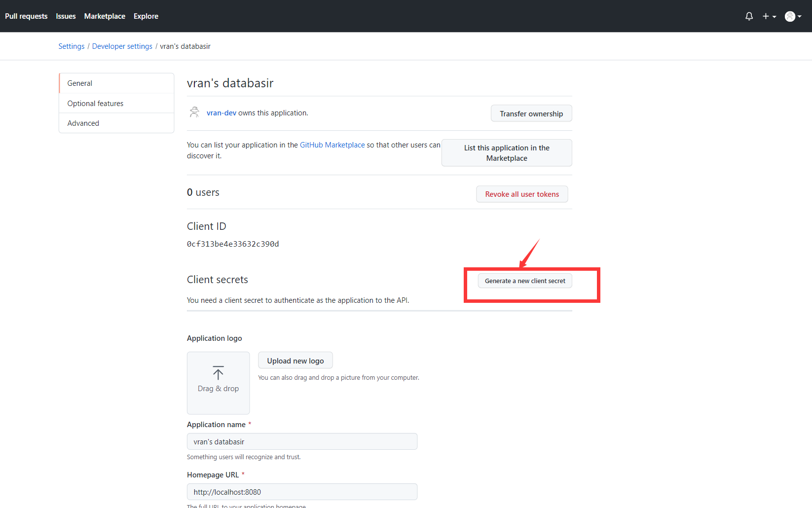
Task: Click Generate a new client secret
Action: point(524,281)
